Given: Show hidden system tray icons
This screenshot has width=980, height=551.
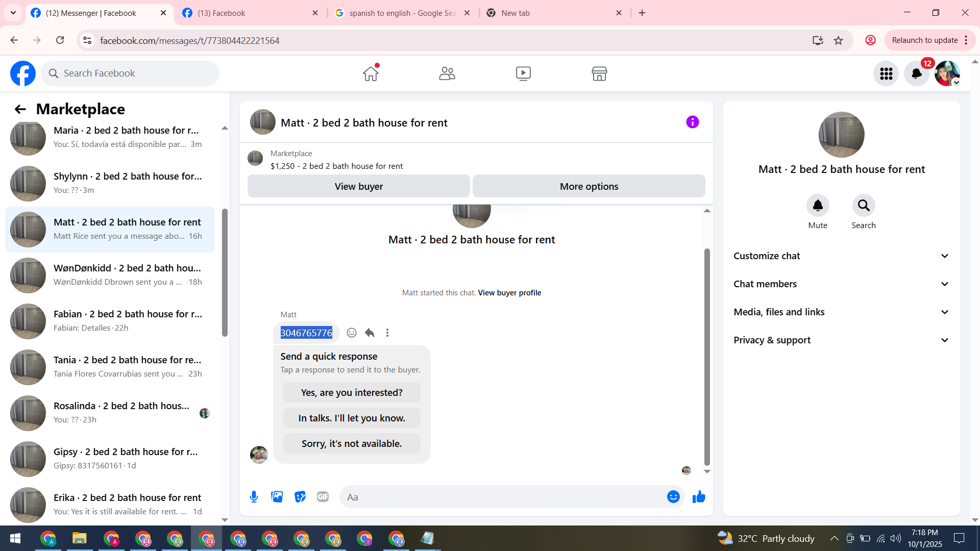Looking at the screenshot, I should [x=834, y=538].
